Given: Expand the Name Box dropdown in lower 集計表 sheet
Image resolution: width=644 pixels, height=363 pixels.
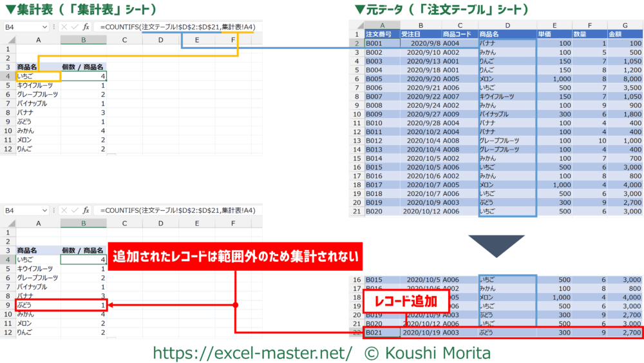Looking at the screenshot, I should click(x=44, y=211).
